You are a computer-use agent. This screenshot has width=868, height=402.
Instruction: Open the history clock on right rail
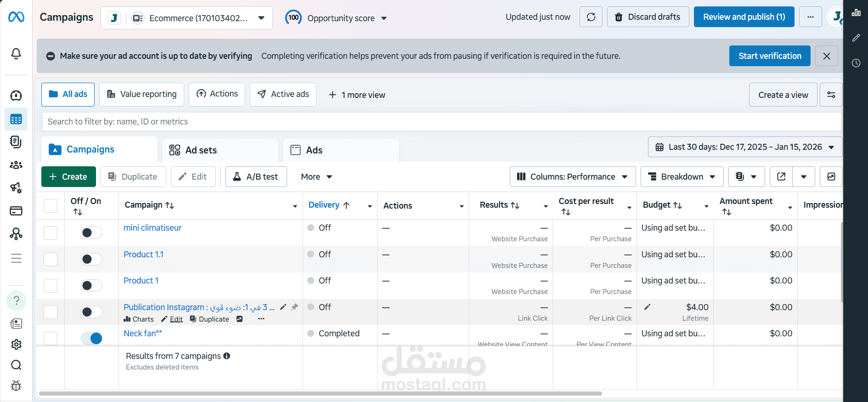pyautogui.click(x=856, y=63)
